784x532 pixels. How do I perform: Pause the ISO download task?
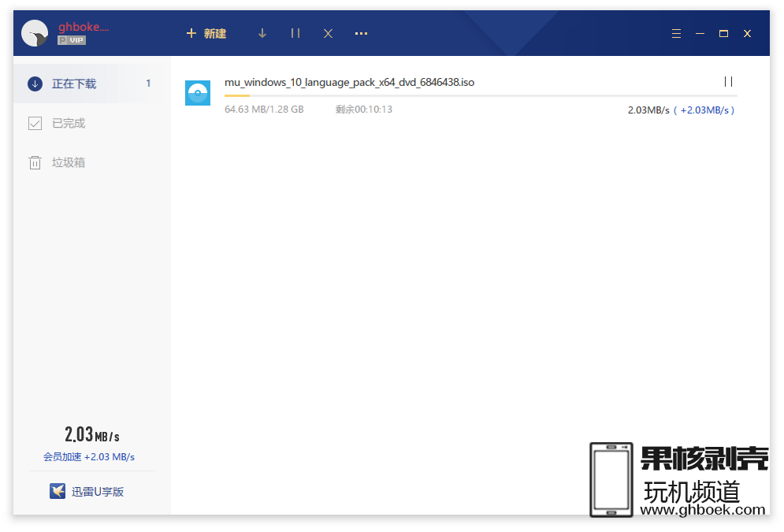(x=728, y=82)
